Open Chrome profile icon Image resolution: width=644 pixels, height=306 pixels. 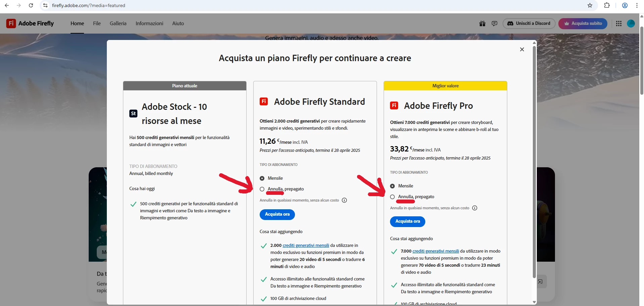(625, 5)
